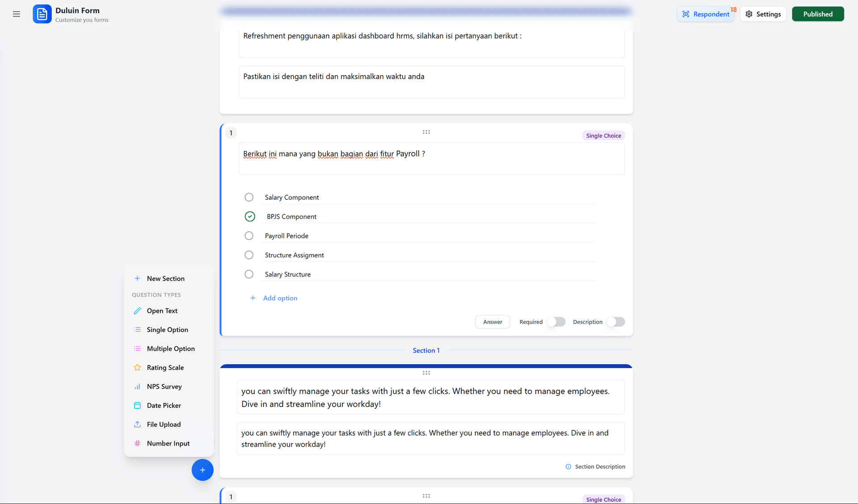Click the Single Choice type badge

coord(603,136)
